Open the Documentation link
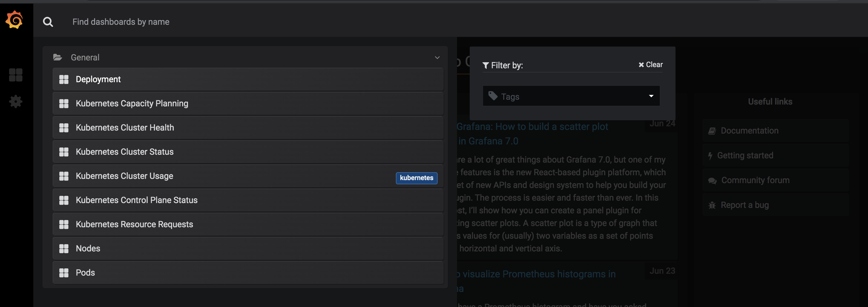The image size is (868, 307). tap(775, 131)
